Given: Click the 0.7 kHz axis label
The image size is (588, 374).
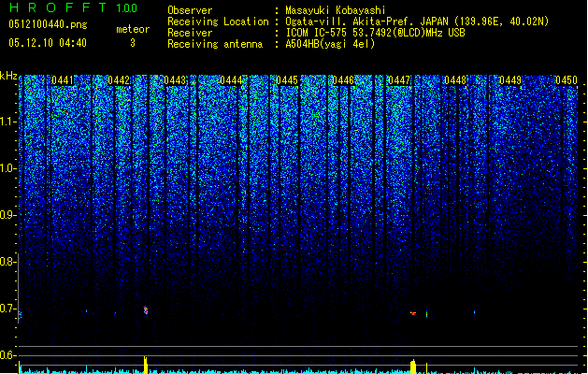Looking at the screenshot, I should [7, 309].
